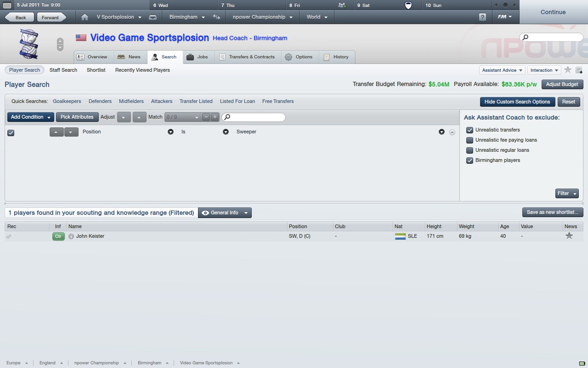Go to the Home icon
The image size is (588, 368).
[x=85, y=17]
